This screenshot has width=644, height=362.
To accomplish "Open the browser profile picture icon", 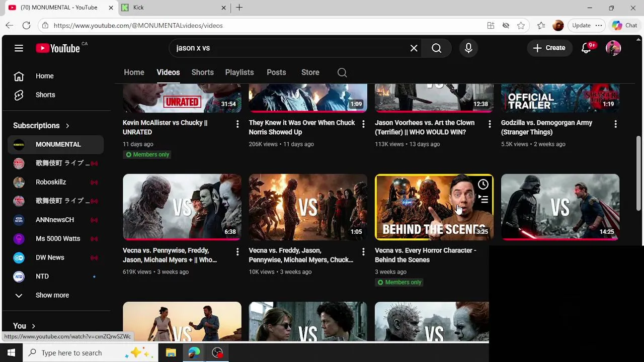I will (x=558, y=26).
